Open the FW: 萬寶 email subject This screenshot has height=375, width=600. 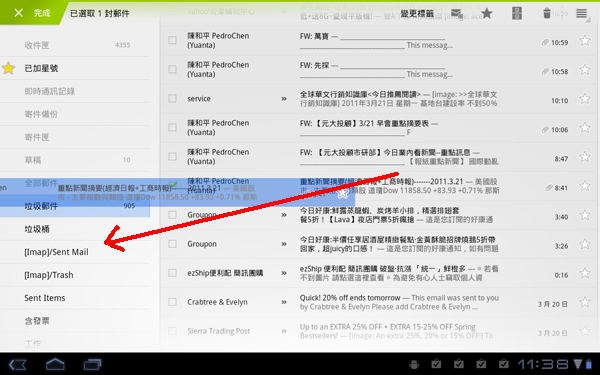(x=315, y=36)
